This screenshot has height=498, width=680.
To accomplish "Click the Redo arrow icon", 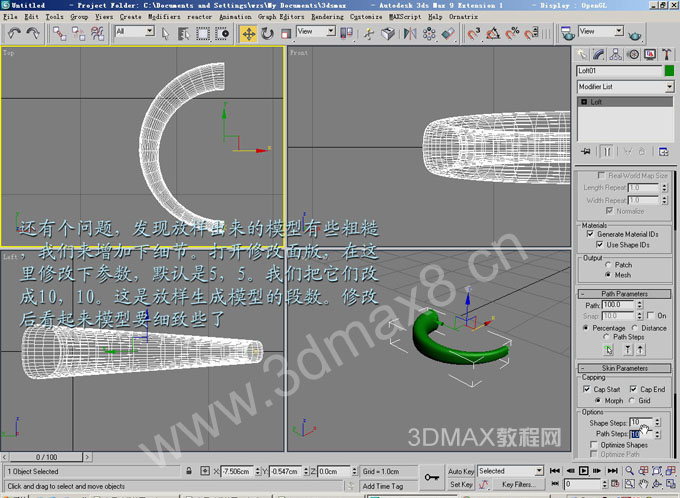I will 33,33.
